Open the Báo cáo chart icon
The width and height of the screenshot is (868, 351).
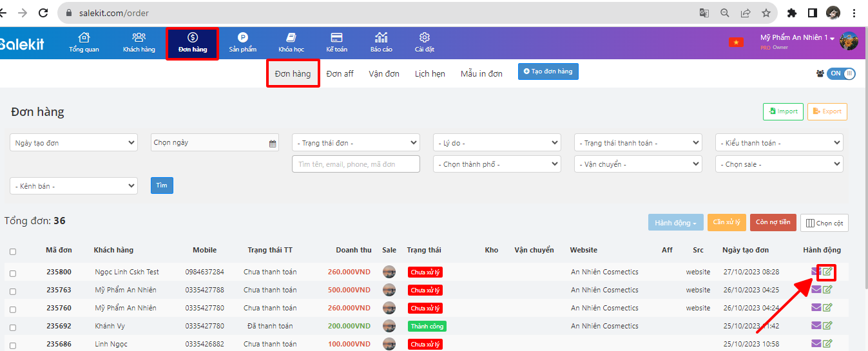tap(381, 38)
